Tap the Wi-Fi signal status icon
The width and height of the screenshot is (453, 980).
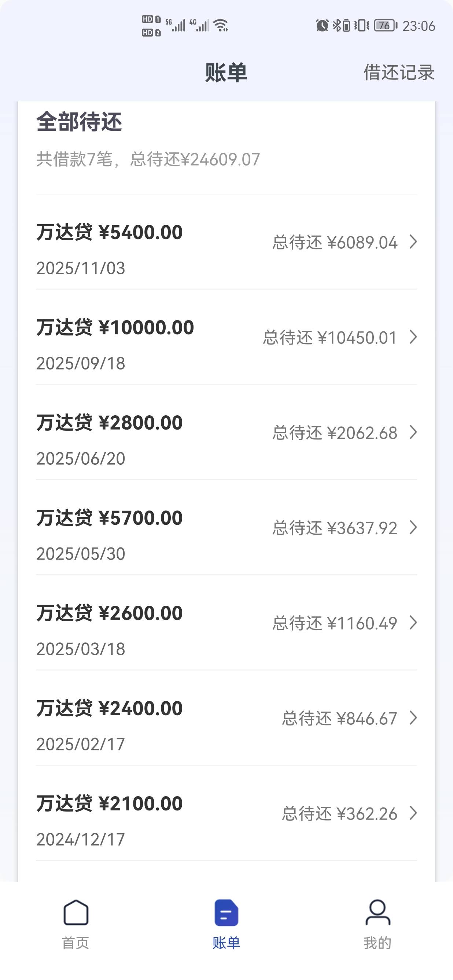[x=221, y=26]
